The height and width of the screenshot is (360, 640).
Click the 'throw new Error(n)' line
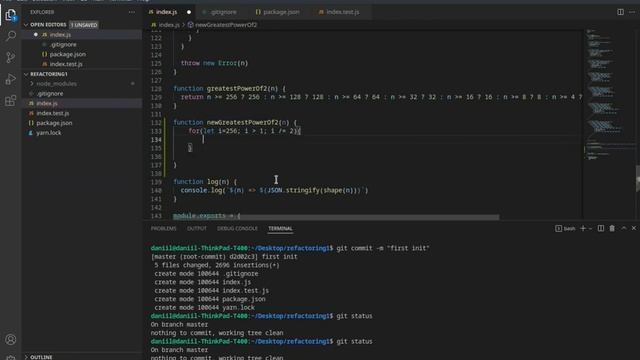tap(214, 63)
